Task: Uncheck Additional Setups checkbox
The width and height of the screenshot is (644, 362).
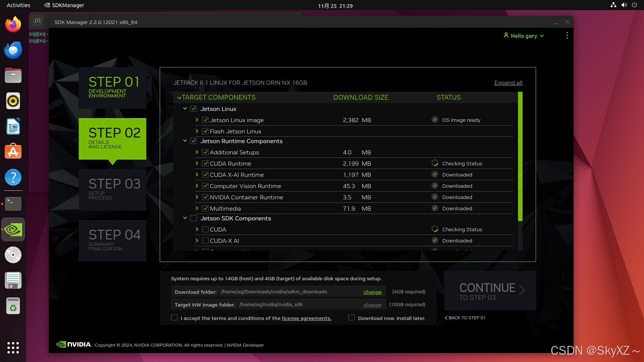Action: tap(205, 152)
